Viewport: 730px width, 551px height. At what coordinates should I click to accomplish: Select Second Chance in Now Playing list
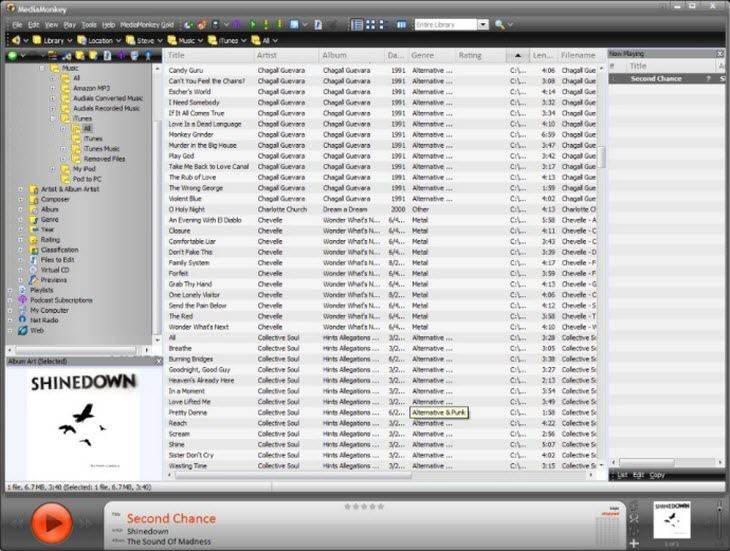click(x=667, y=79)
